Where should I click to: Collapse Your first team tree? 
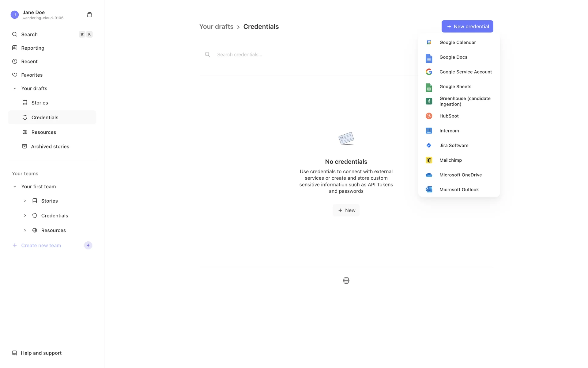pos(14,186)
